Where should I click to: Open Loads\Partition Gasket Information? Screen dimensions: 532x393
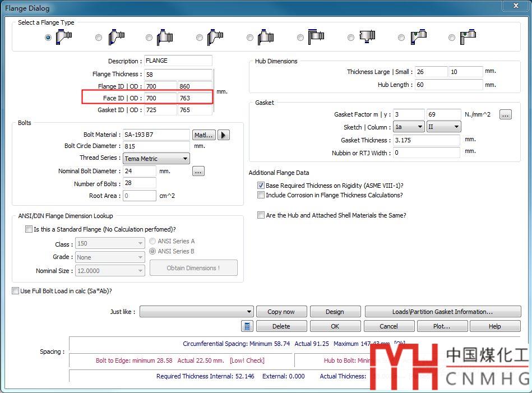click(x=443, y=312)
